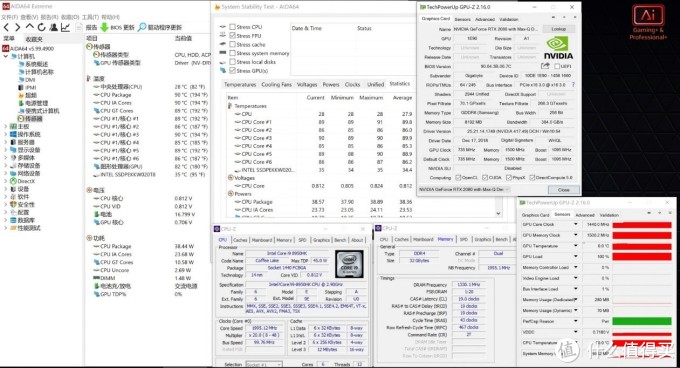Switch to the 收藏夹 favorites pane tab
Viewport: 680px width, 368px height.
click(34, 39)
